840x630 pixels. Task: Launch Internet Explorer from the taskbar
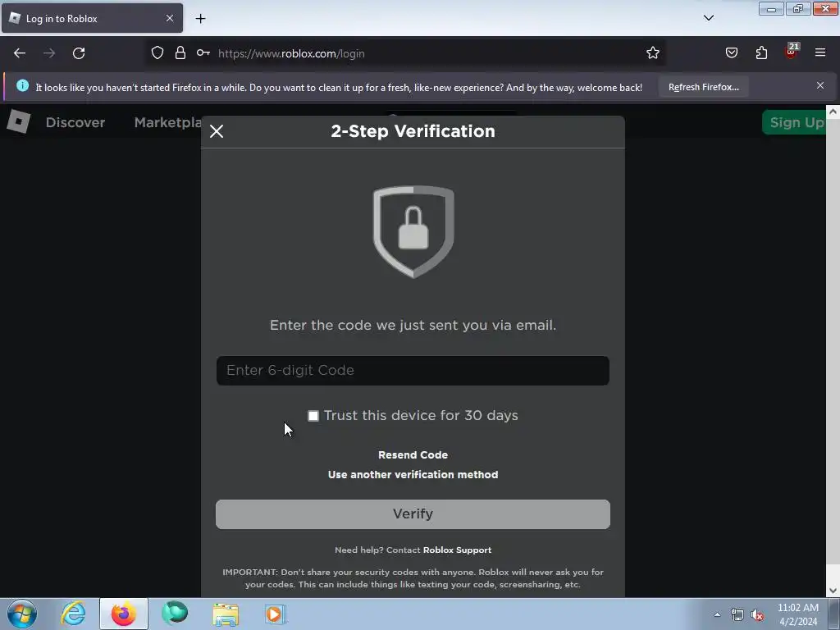pos(73,614)
